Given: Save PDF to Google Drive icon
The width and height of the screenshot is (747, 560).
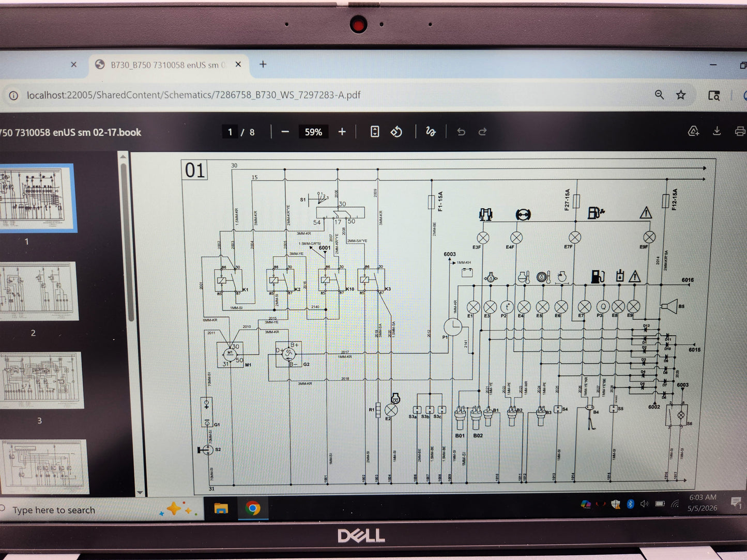Looking at the screenshot, I should pyautogui.click(x=694, y=131).
